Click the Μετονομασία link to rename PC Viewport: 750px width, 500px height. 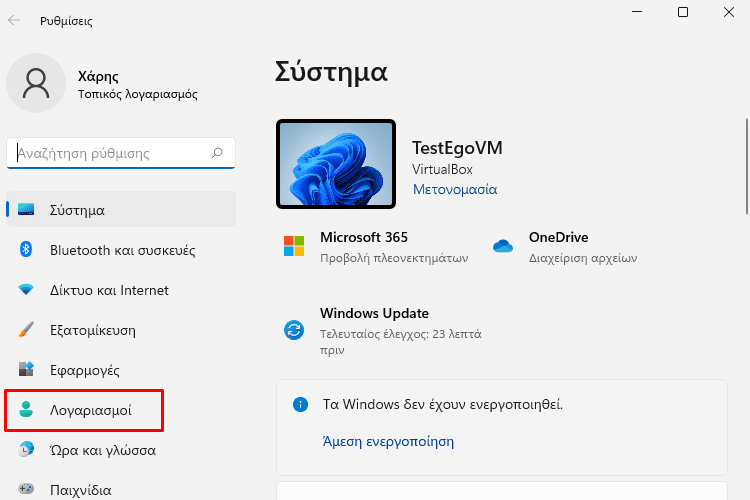click(455, 189)
